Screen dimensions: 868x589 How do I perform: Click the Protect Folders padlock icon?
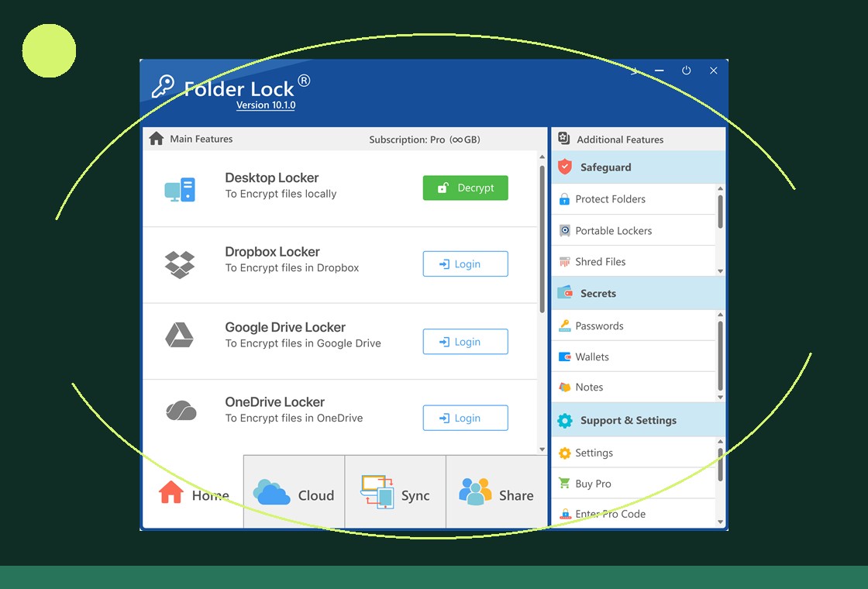[x=564, y=199]
